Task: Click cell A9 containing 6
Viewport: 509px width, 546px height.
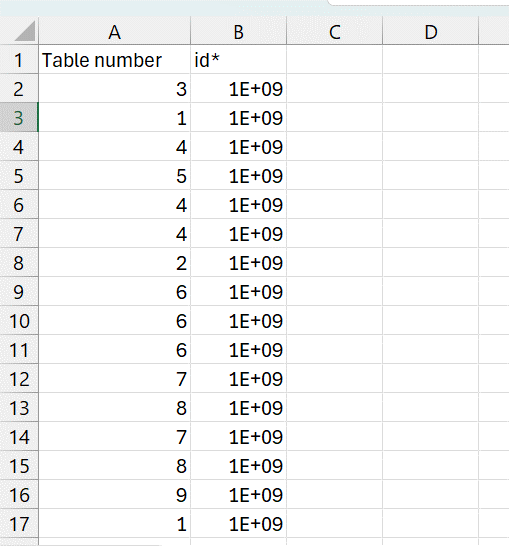Action: (115, 292)
